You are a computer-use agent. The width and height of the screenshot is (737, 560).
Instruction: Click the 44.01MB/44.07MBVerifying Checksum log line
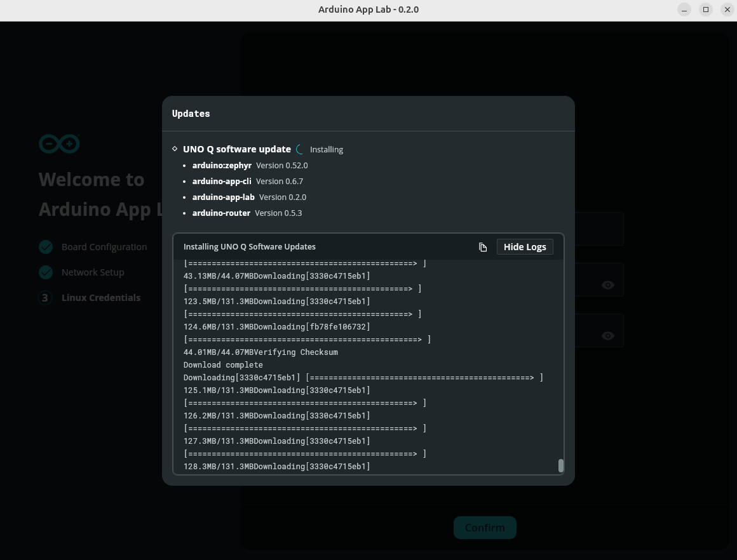[x=261, y=352]
